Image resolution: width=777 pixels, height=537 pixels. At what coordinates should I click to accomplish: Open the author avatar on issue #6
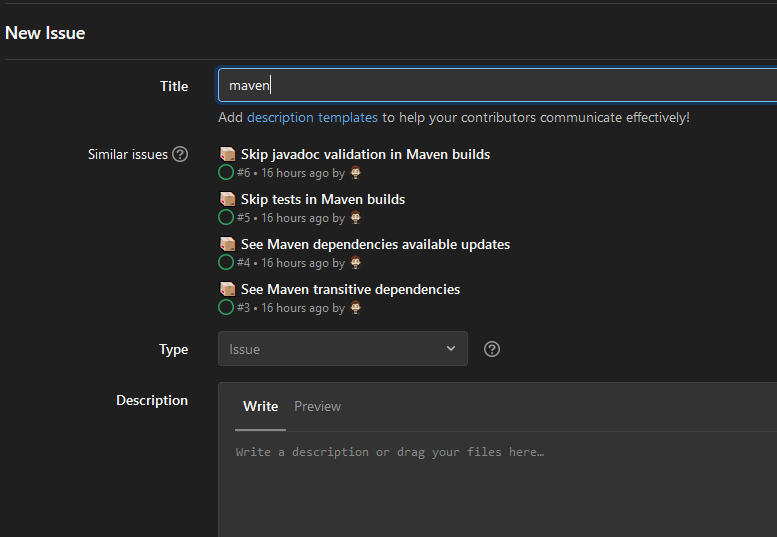(x=355, y=173)
